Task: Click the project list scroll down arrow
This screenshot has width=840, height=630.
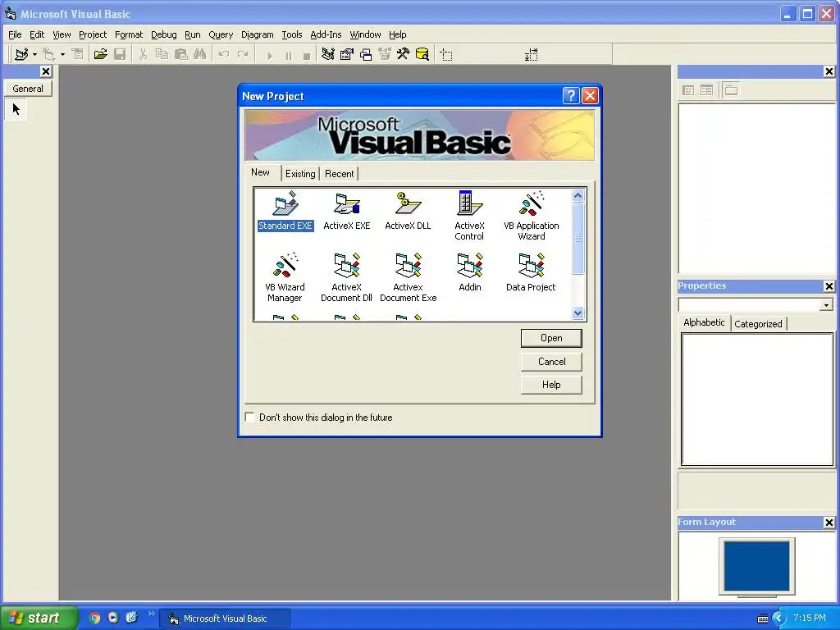Action: pyautogui.click(x=577, y=313)
